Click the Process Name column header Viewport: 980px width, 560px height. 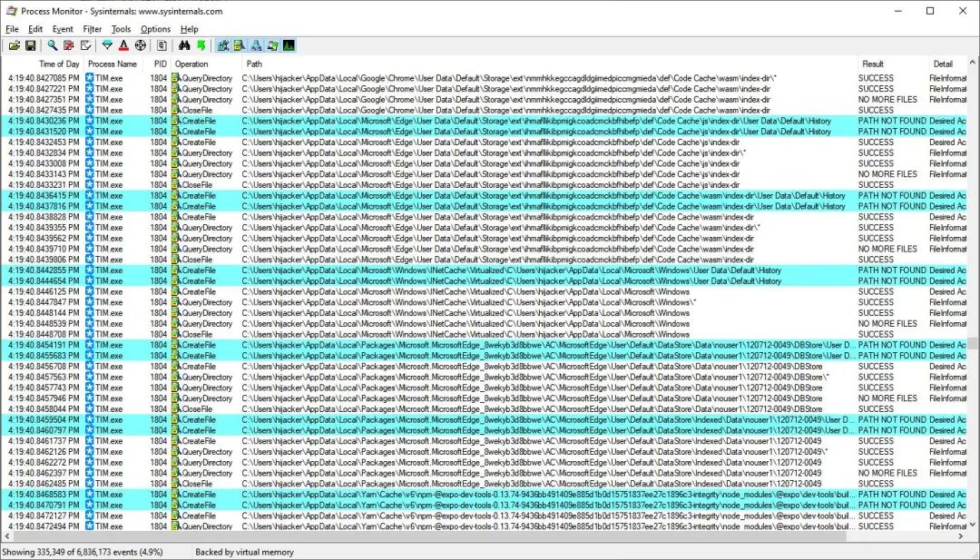pos(113,64)
